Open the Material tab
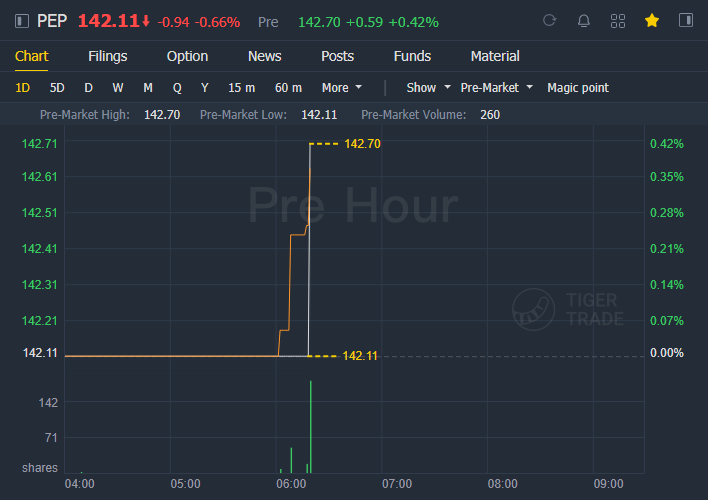Image resolution: width=708 pixels, height=500 pixels. point(495,56)
